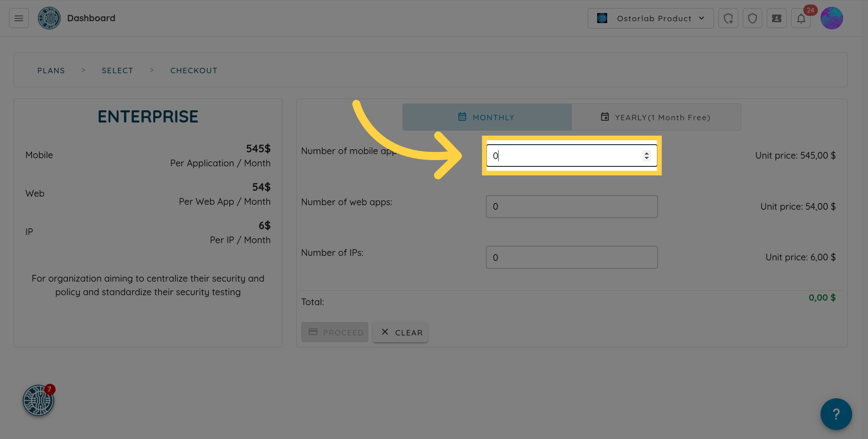Click the add scan icon in header
Viewport: 868px width, 439px height.
[728, 18]
